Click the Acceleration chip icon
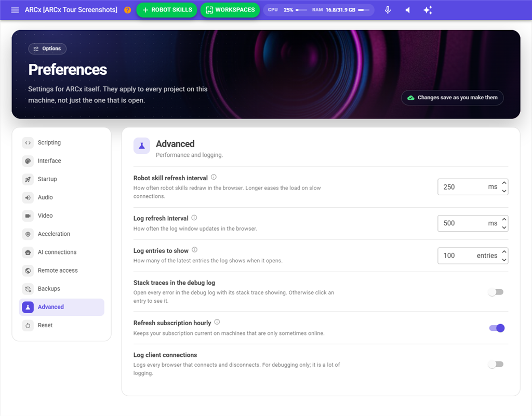Screen dimensions: 532x416 (28, 234)
